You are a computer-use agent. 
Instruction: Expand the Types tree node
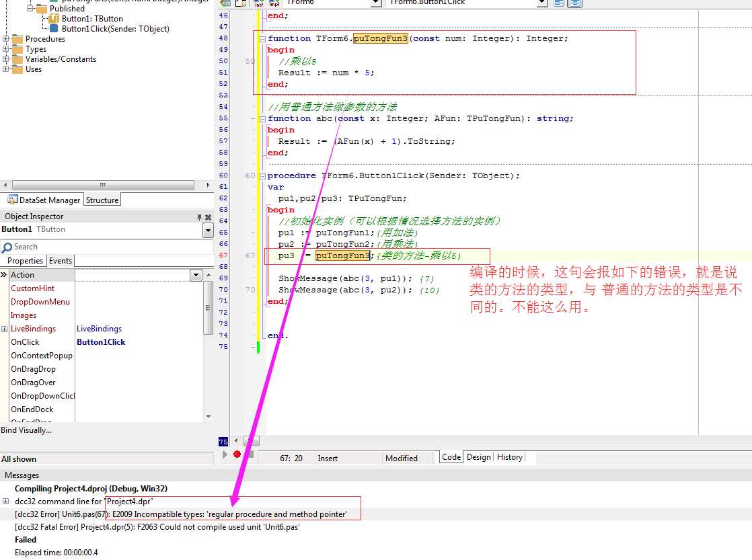5,49
